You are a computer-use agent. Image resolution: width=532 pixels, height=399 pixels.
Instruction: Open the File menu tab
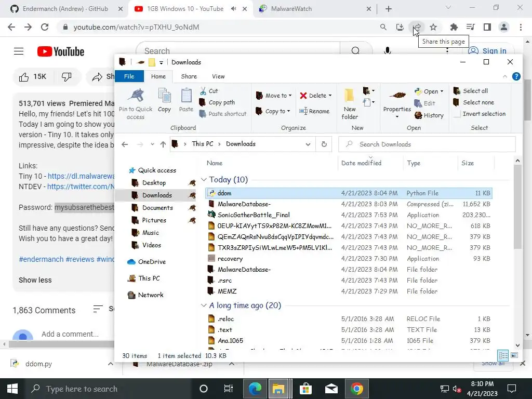(129, 76)
